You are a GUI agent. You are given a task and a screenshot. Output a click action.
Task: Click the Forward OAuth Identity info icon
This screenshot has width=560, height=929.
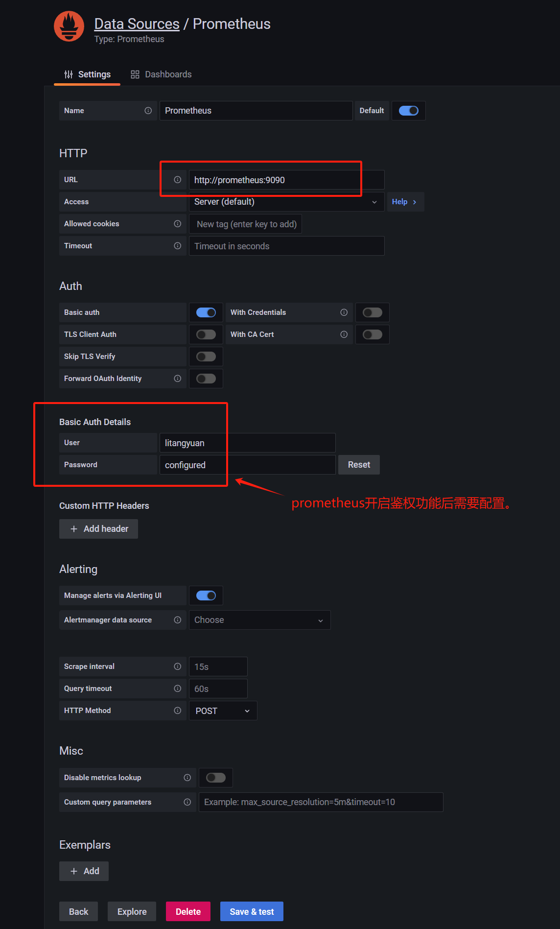pyautogui.click(x=177, y=379)
